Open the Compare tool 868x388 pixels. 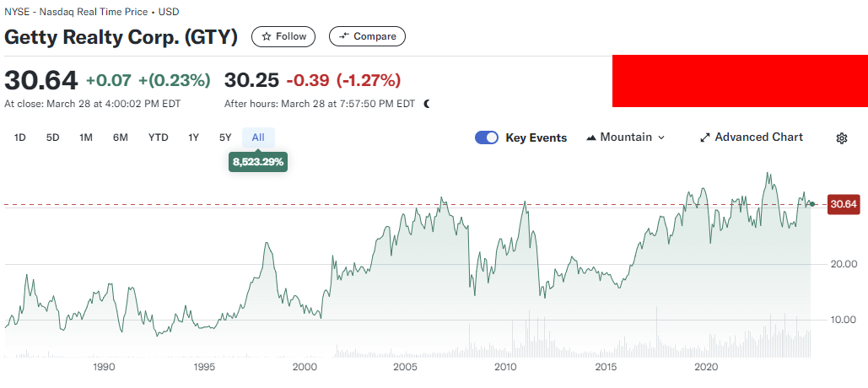pyautogui.click(x=367, y=36)
